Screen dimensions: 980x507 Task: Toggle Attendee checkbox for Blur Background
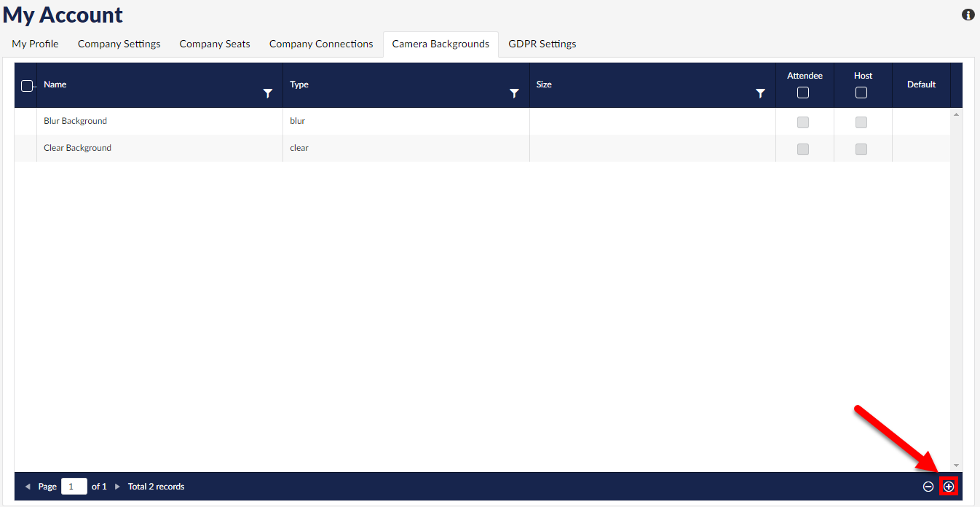(x=803, y=122)
